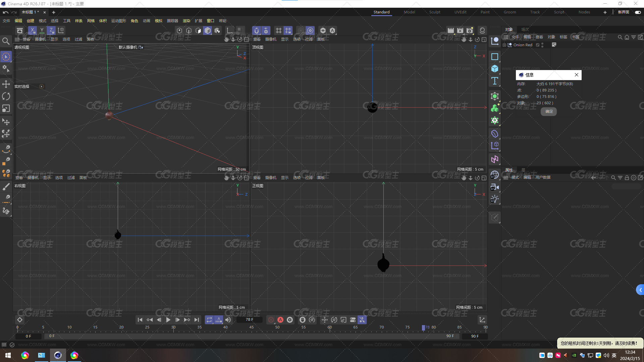The height and width of the screenshot is (362, 644).
Task: Click the polygon mode icon in top toolbar
Action: (x=198, y=31)
